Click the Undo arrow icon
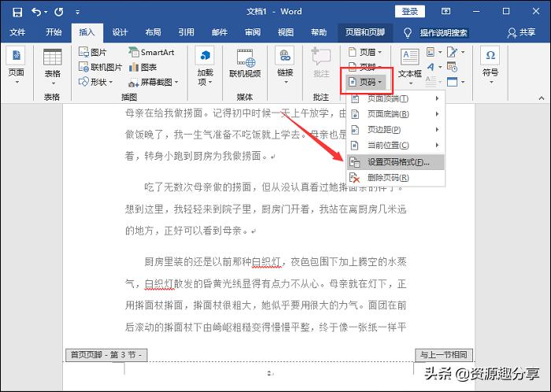551x392 pixels. pyautogui.click(x=36, y=12)
